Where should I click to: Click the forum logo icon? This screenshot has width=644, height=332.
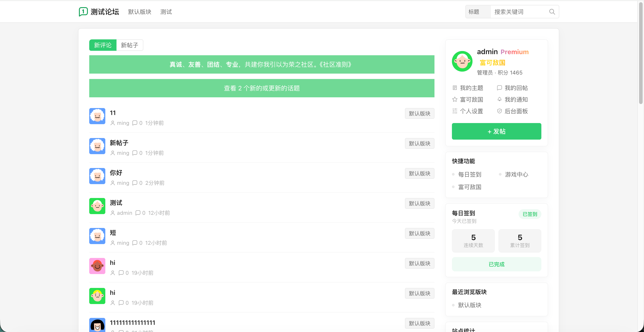[x=83, y=11]
